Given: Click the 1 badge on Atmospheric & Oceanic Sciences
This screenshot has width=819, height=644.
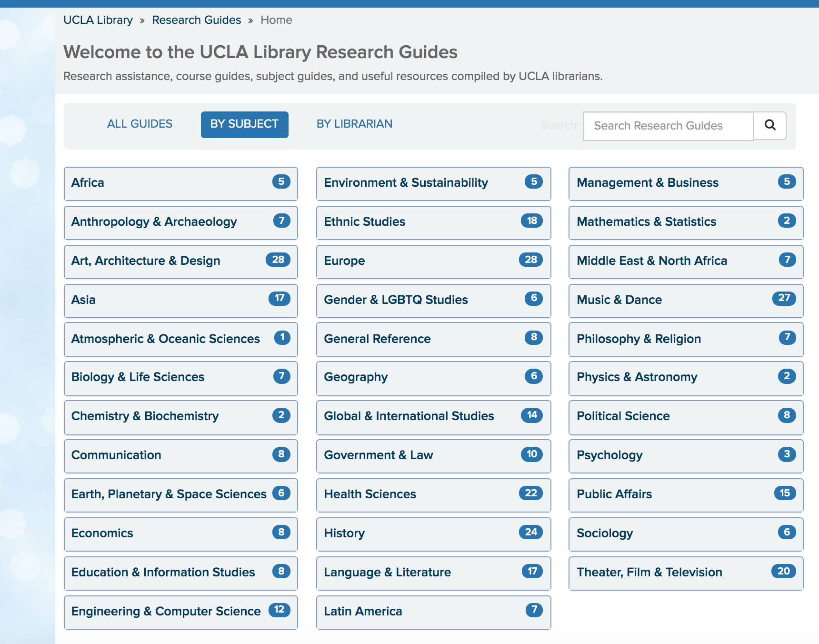Looking at the screenshot, I should (x=282, y=338).
